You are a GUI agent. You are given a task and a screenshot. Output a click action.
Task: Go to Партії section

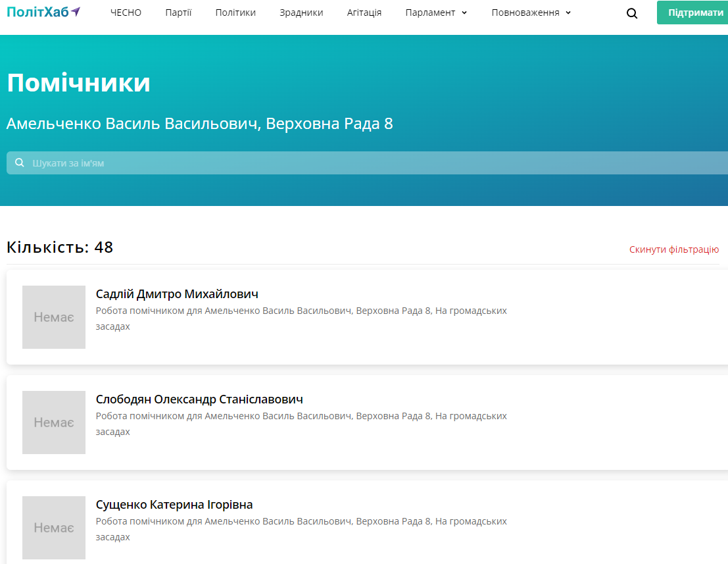178,13
